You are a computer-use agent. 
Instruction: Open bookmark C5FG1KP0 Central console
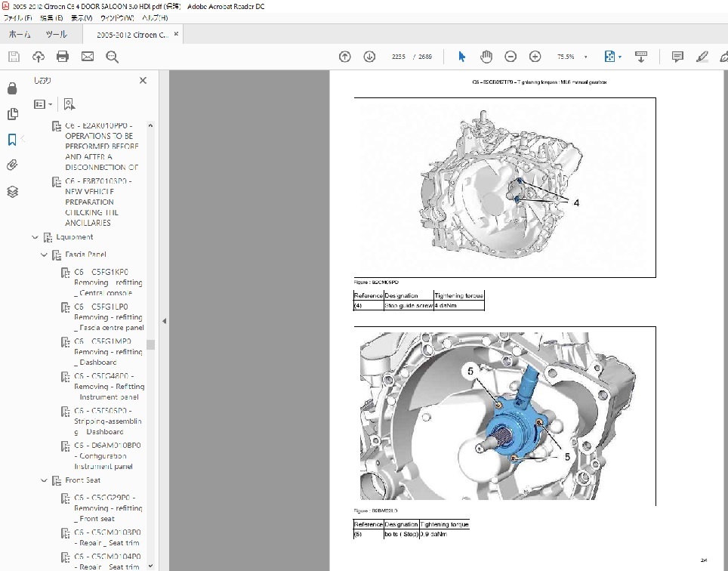pos(108,282)
